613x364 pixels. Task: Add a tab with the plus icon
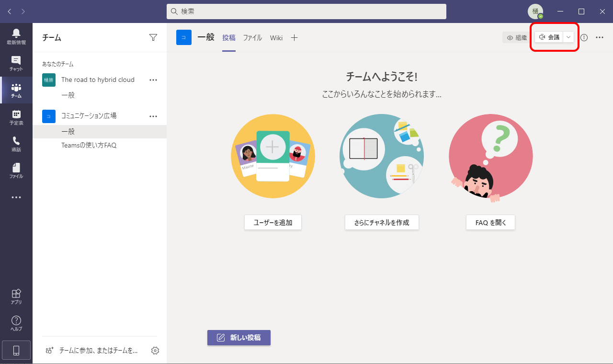tap(295, 37)
